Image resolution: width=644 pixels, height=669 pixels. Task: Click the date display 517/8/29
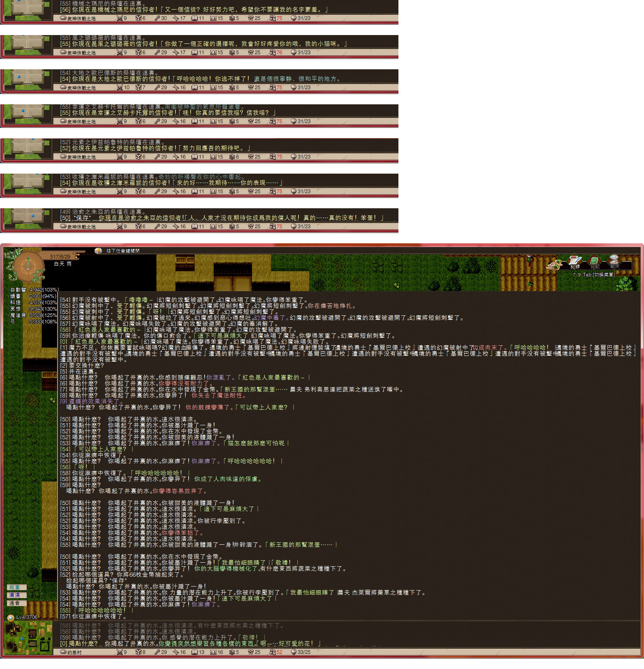click(60, 256)
